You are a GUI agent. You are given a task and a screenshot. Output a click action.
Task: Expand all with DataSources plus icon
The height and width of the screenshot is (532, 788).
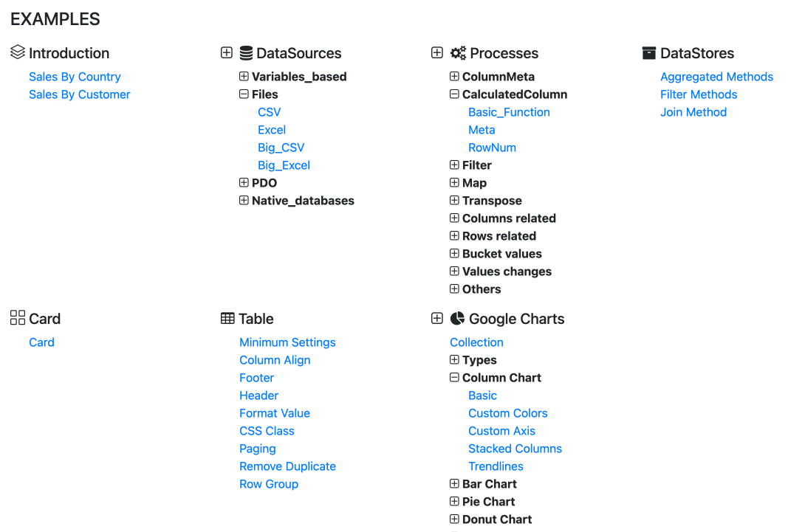[x=227, y=53]
